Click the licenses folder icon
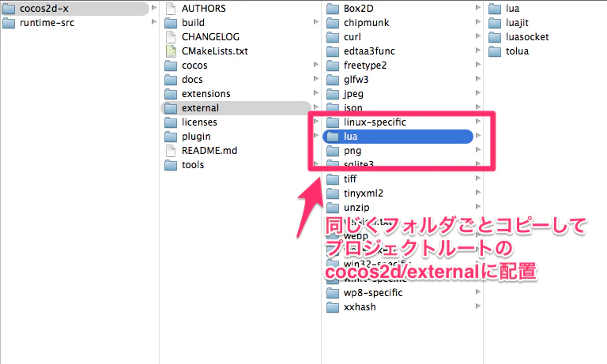The height and width of the screenshot is (364, 607). pyautogui.click(x=171, y=122)
